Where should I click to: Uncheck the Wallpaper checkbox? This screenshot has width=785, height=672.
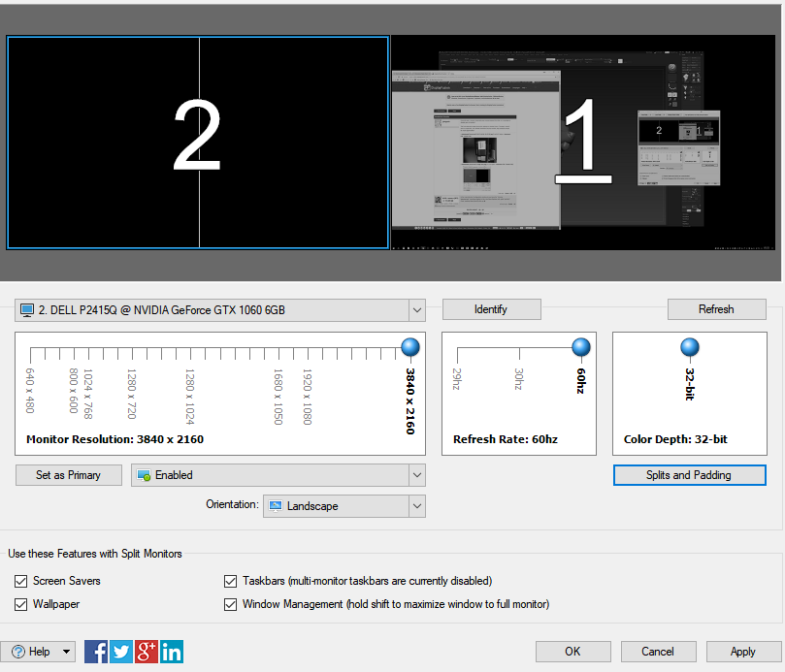click(20, 604)
